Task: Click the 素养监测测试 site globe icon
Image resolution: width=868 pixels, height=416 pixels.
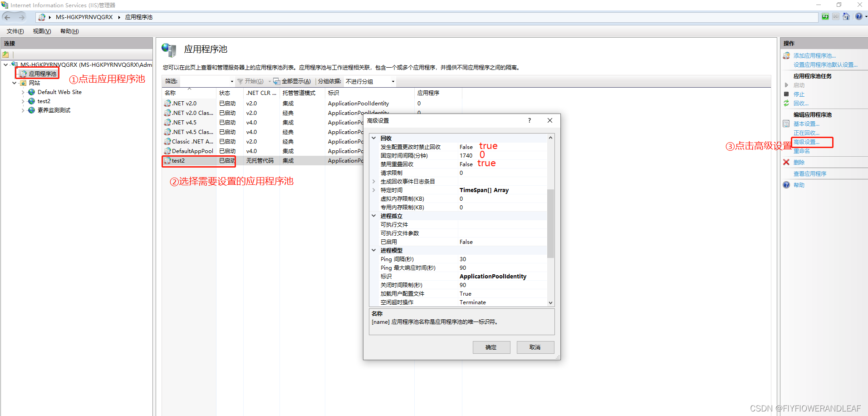Action: [x=31, y=110]
